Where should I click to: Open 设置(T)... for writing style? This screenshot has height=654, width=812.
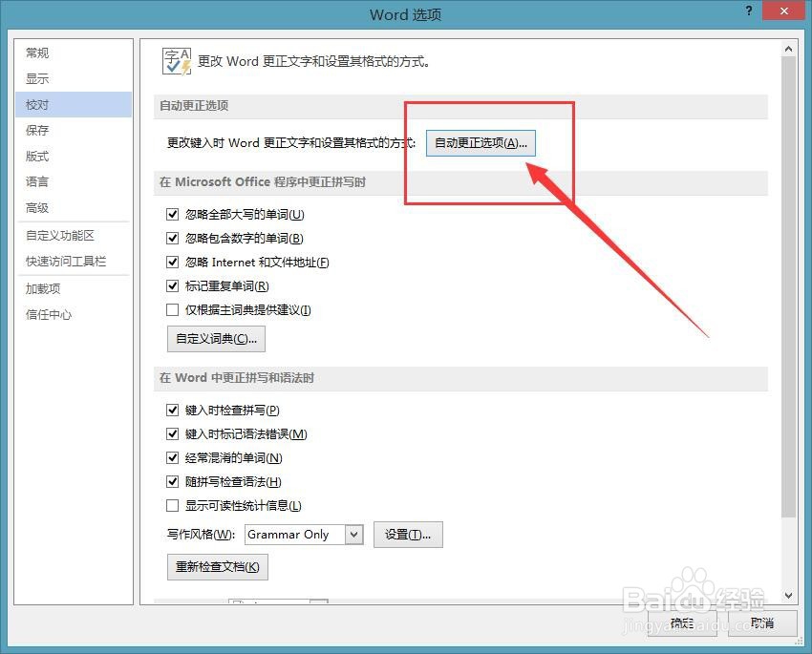[408, 535]
